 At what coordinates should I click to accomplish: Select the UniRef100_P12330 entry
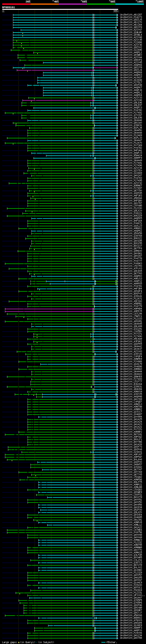(x=131, y=208)
